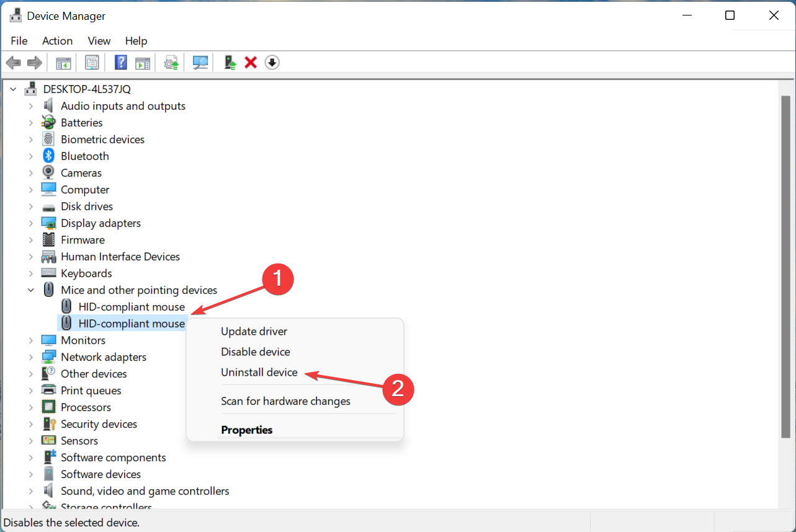Viewport: 796px width, 532px height.
Task: Click the Disable device down-arrow icon
Action: pyautogui.click(x=272, y=63)
